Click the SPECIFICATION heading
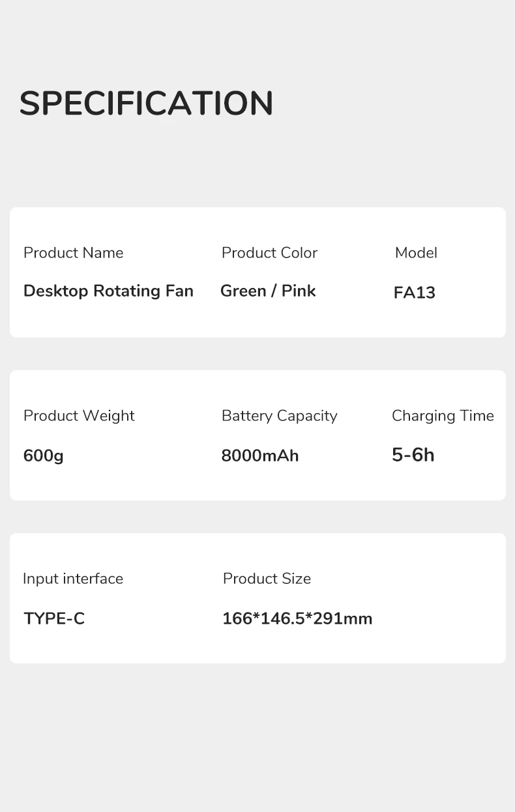Viewport: 515px width, 812px height. pyautogui.click(x=146, y=103)
